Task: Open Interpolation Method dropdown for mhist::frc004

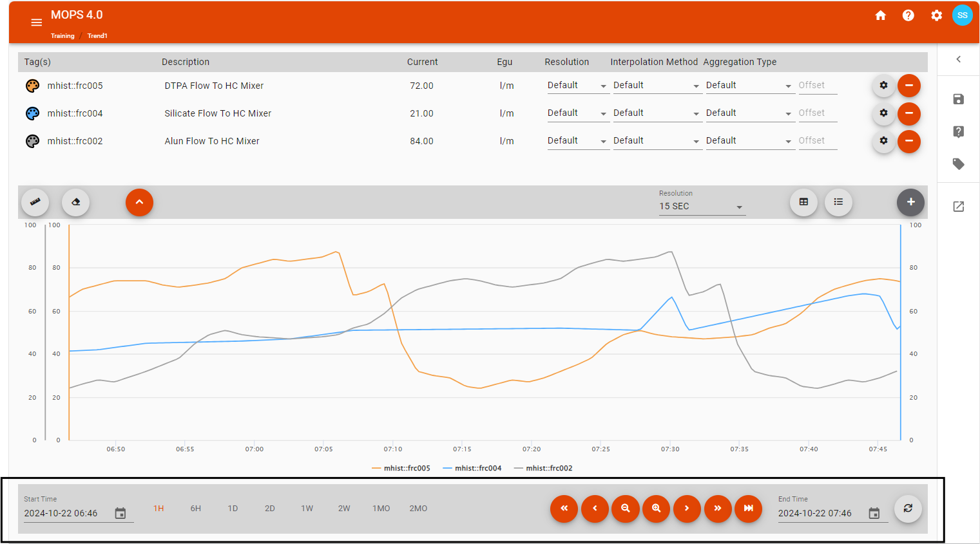Action: 656,113
